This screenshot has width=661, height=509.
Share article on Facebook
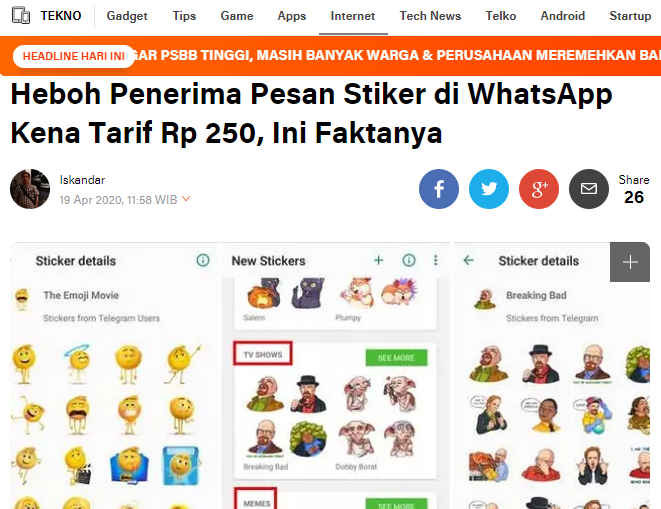click(439, 189)
